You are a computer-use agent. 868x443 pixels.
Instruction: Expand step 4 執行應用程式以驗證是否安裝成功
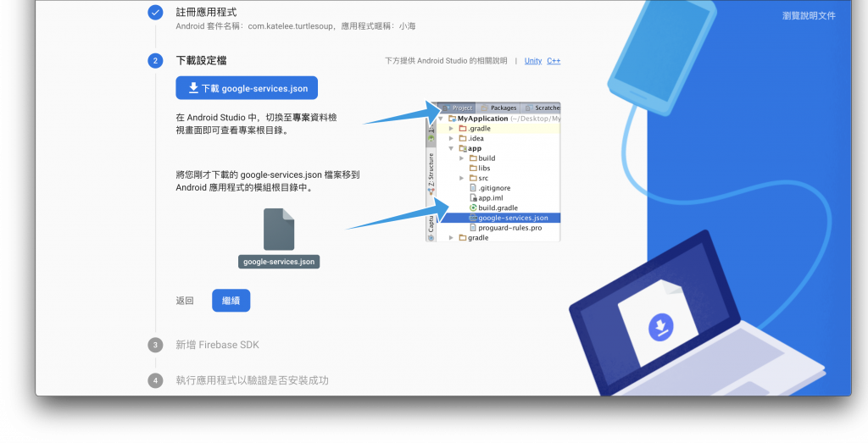click(252, 380)
